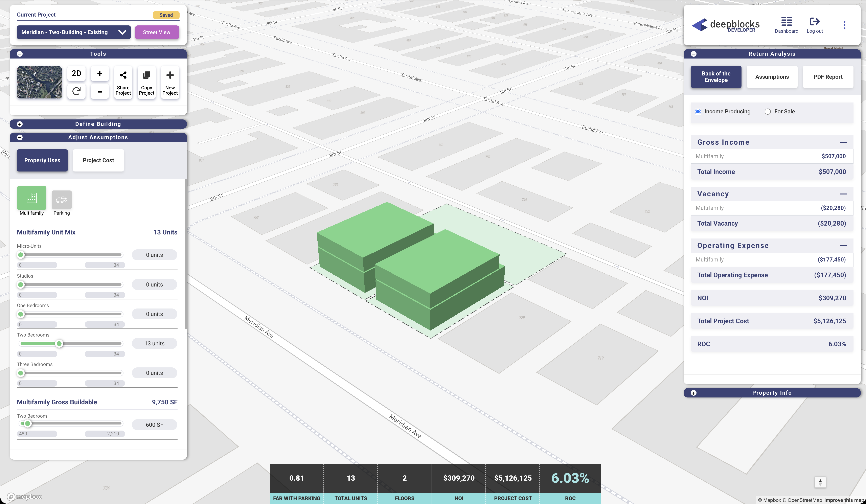866x504 pixels.
Task: Select the Income Producing radio button
Action: click(698, 111)
